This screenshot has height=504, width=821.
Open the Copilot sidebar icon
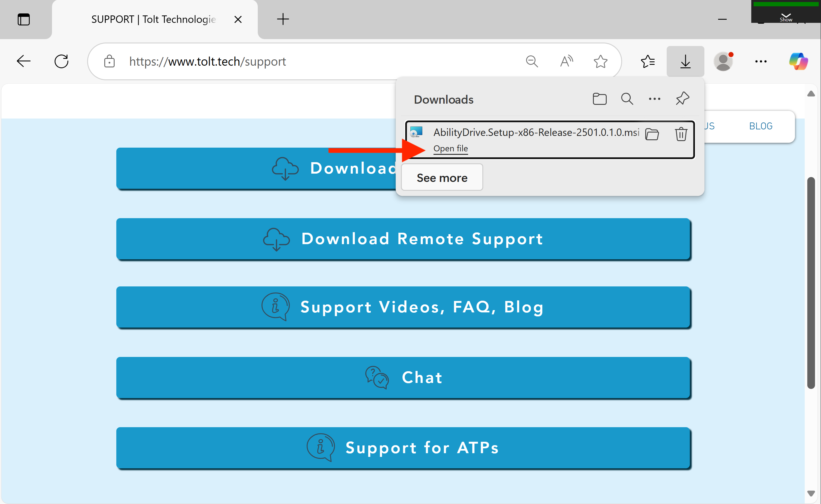click(798, 61)
